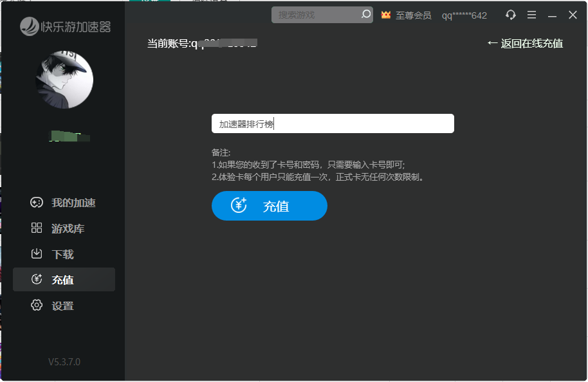The image size is (588, 382).
Task: Click note line about 体验卡 limit
Action: [318, 177]
